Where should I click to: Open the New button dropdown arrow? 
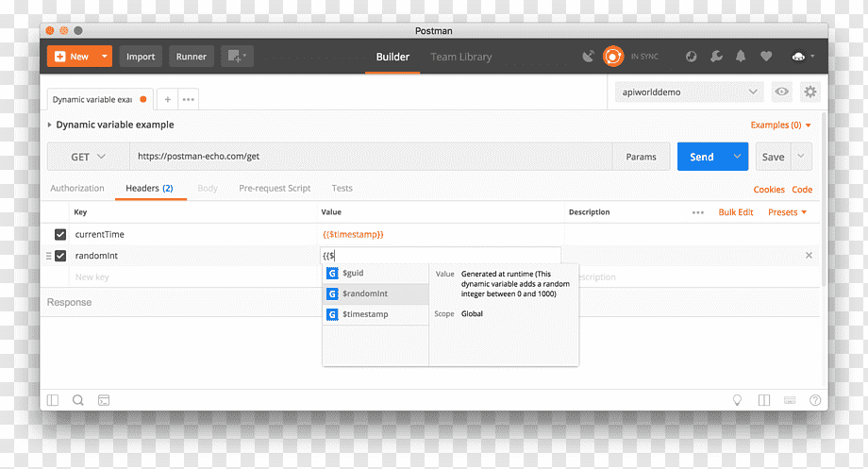(x=105, y=57)
